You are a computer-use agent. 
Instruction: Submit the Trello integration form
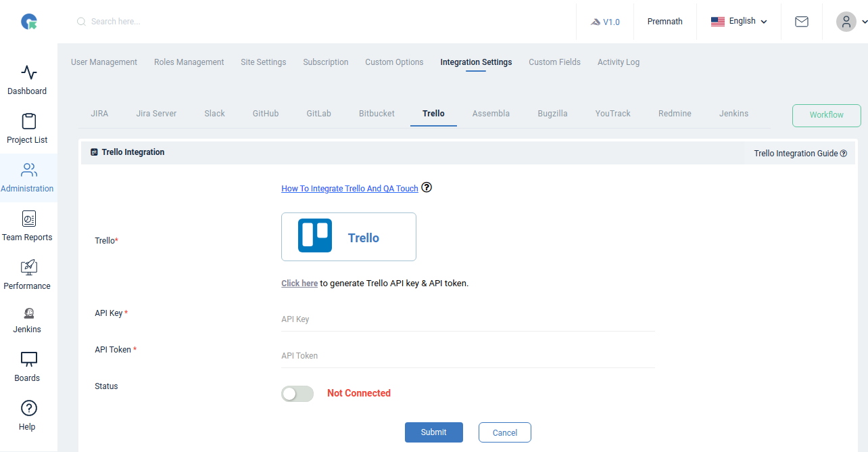tap(433, 432)
